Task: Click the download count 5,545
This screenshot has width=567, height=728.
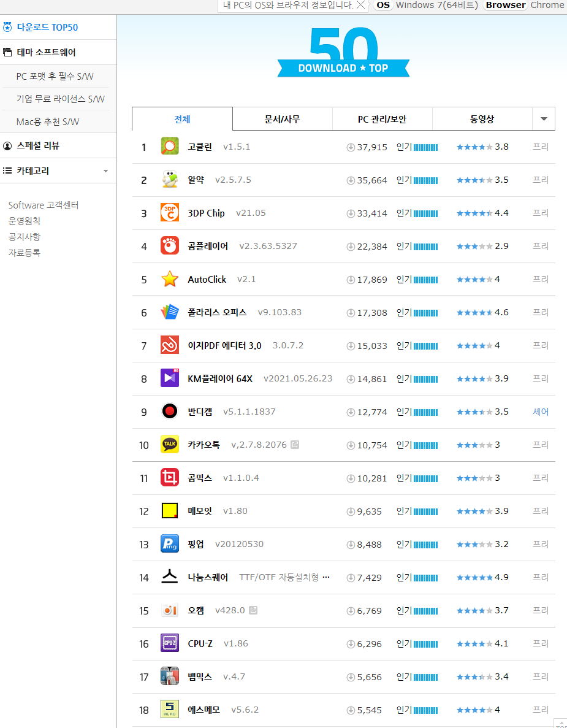Action: 370,710
